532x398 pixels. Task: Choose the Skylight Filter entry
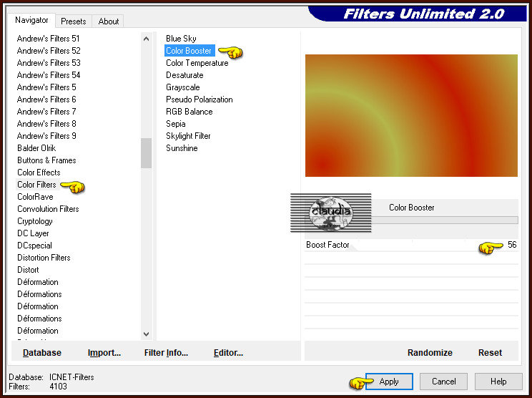point(188,136)
